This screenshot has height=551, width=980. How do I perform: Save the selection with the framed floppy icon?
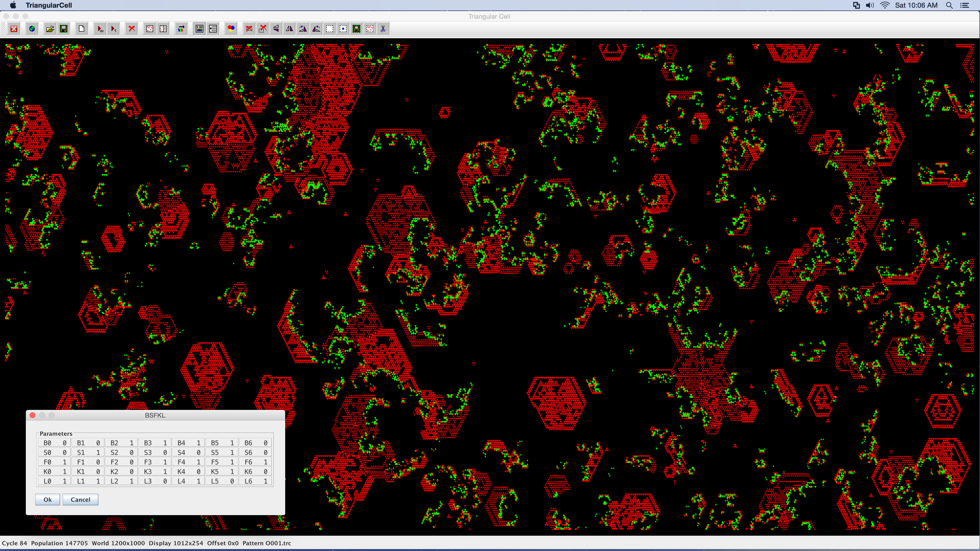click(x=356, y=28)
